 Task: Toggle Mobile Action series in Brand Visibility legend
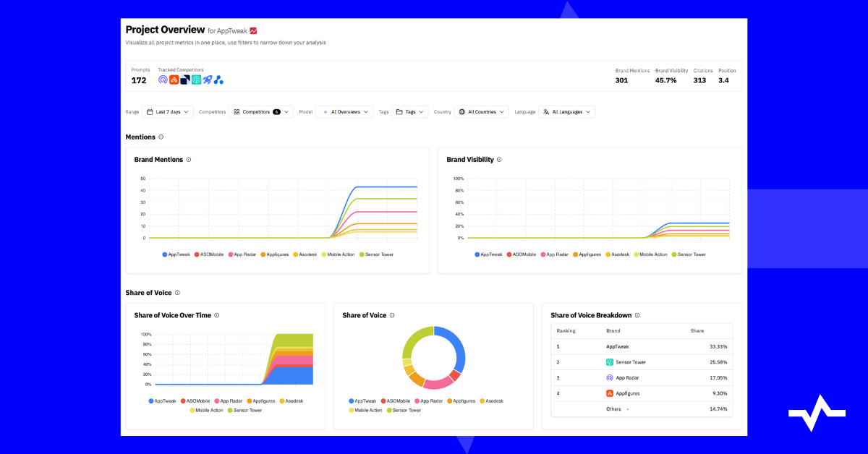[x=650, y=254]
